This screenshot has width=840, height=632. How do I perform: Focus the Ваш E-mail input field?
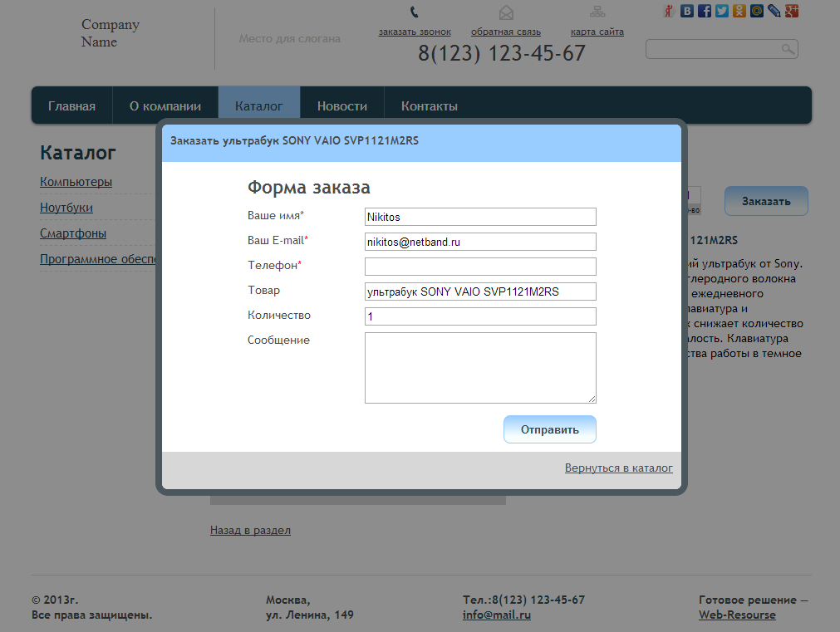(x=480, y=242)
